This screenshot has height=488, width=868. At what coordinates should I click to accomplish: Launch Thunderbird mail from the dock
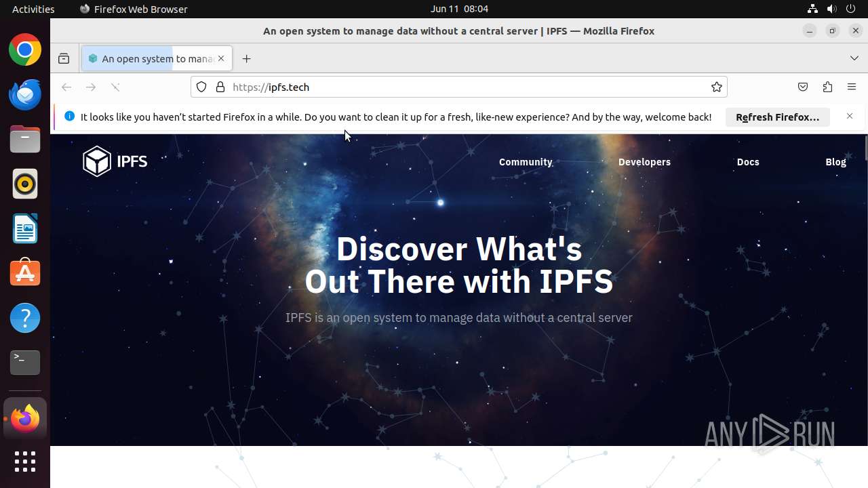click(25, 94)
